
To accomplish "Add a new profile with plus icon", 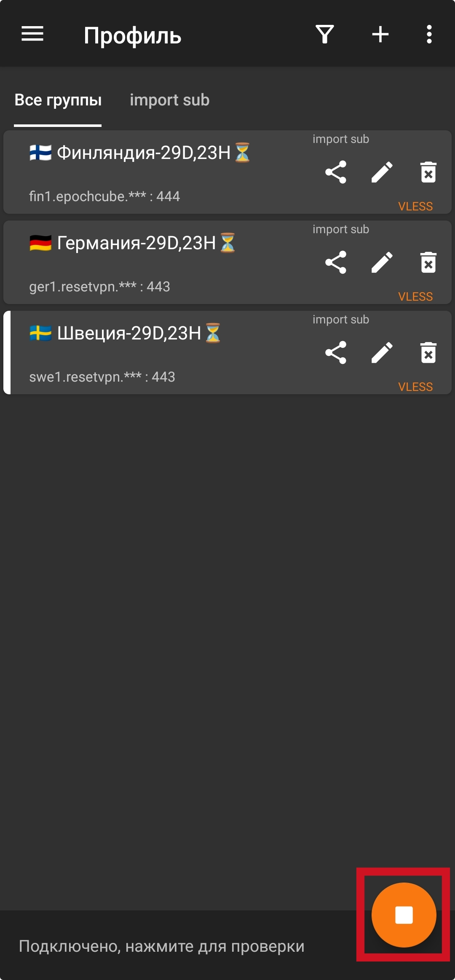I will (380, 34).
